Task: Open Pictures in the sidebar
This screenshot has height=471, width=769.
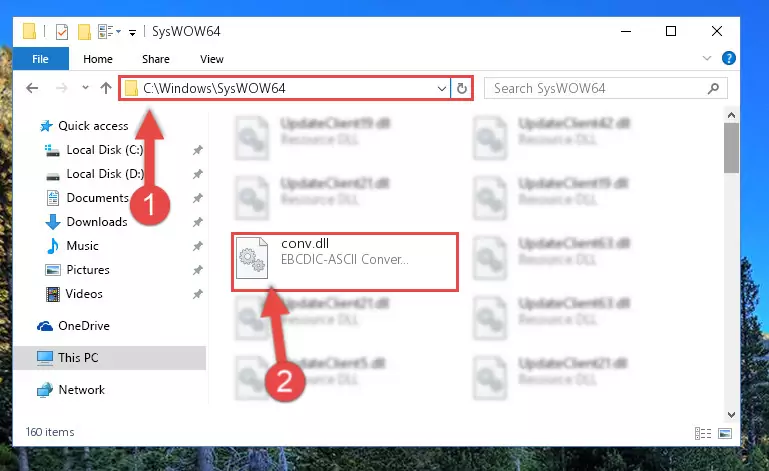Action: (88, 270)
